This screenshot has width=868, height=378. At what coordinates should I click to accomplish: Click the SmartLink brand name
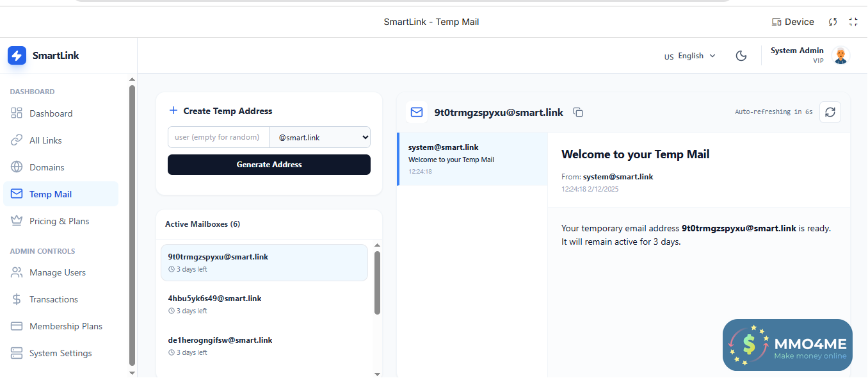(x=56, y=55)
